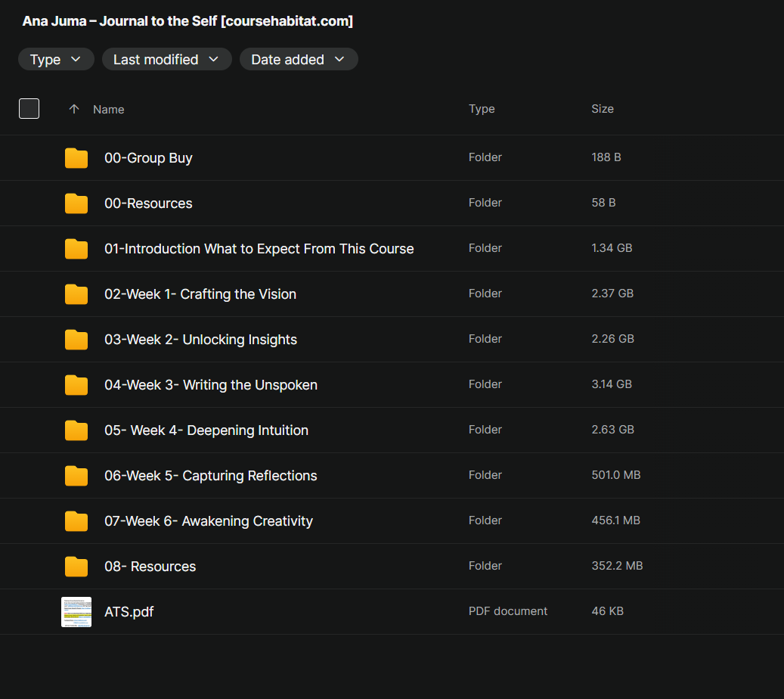The width and height of the screenshot is (784, 699).
Task: Click the folder icon for 03-Week 2
Action: (76, 340)
